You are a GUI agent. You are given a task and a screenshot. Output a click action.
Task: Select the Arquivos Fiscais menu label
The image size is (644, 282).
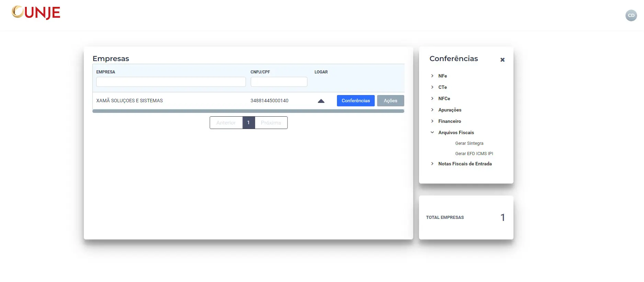coord(456,132)
